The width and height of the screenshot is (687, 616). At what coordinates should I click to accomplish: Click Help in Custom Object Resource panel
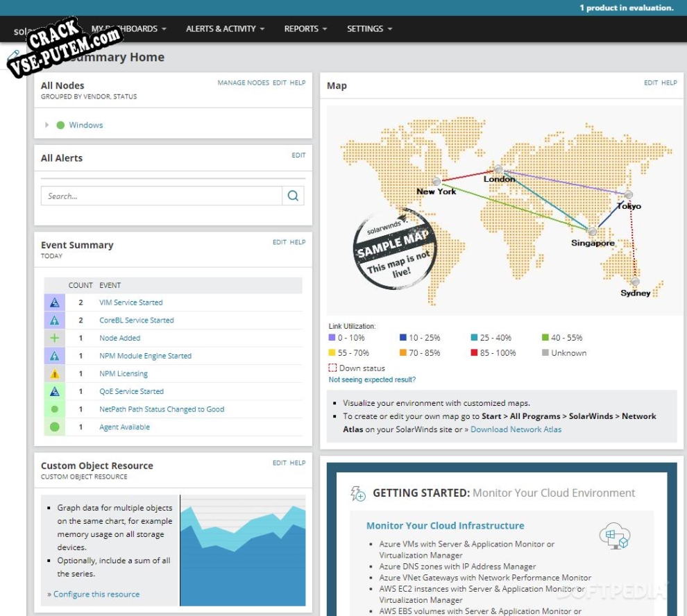298,463
